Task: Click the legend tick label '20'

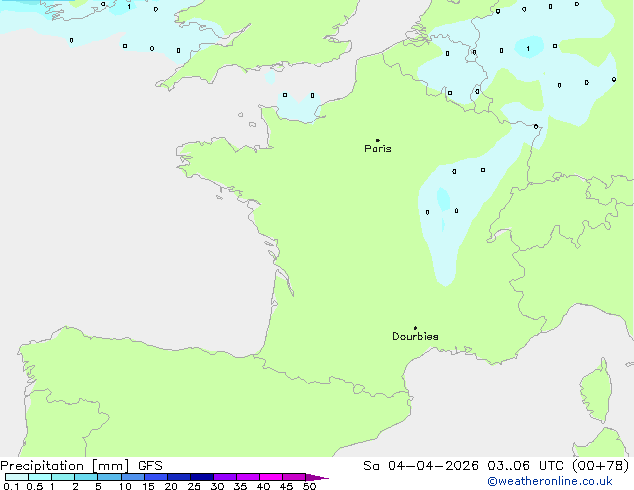Action: (171, 486)
